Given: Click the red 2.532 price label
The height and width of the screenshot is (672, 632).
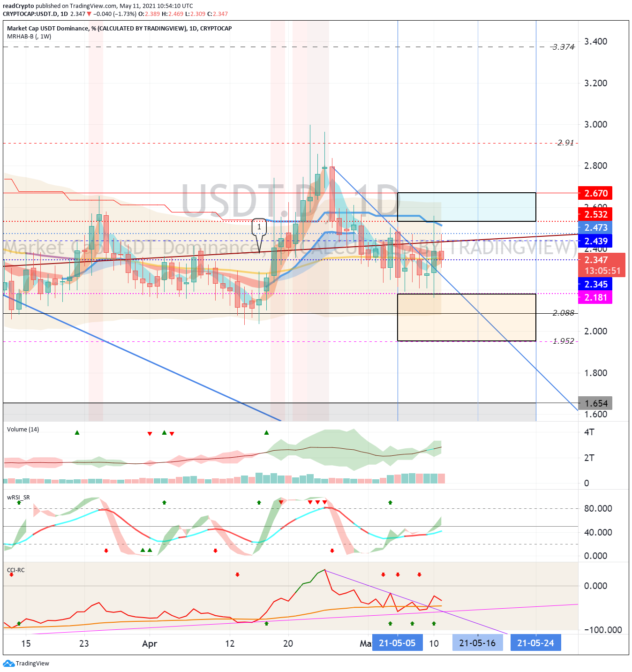Looking at the screenshot, I should tap(595, 214).
